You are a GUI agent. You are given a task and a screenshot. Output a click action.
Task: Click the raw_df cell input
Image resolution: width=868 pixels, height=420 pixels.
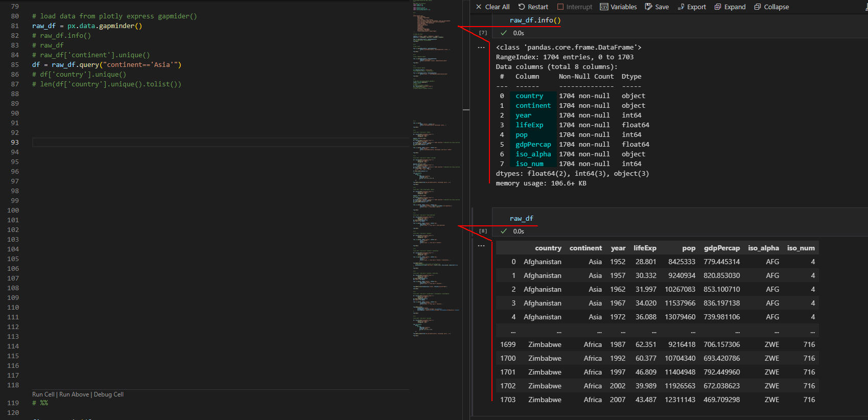[521, 218]
